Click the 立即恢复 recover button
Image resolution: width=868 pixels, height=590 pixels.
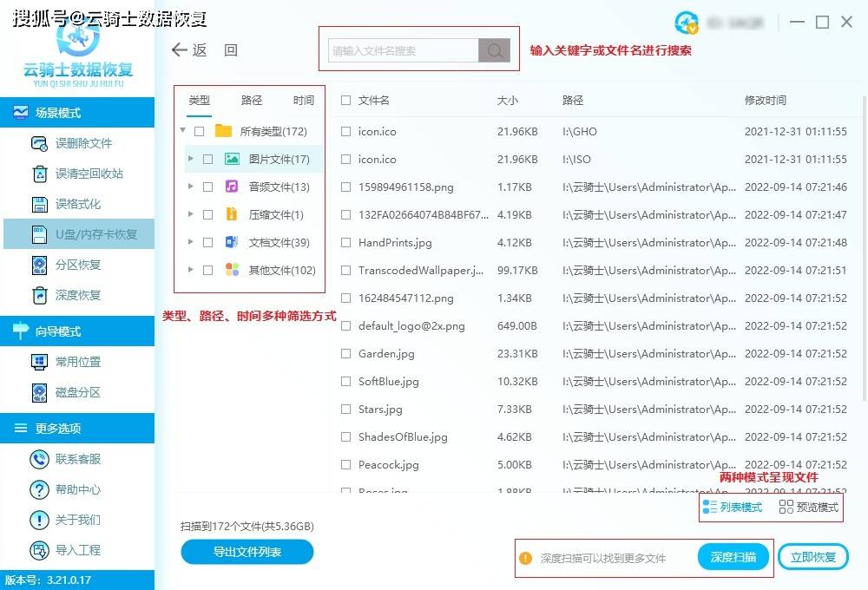point(813,557)
